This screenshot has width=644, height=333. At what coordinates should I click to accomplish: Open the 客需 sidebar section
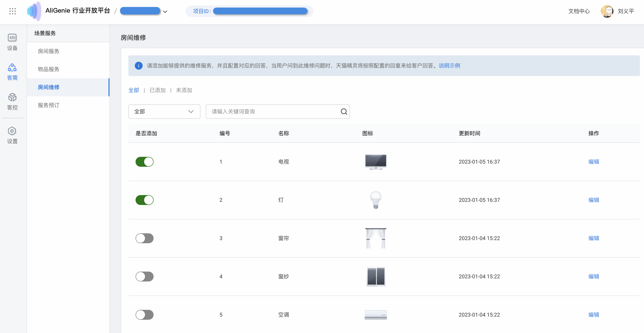12,72
